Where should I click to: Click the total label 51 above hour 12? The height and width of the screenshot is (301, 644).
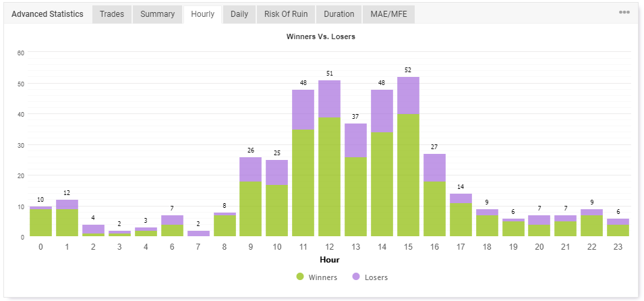(329, 73)
